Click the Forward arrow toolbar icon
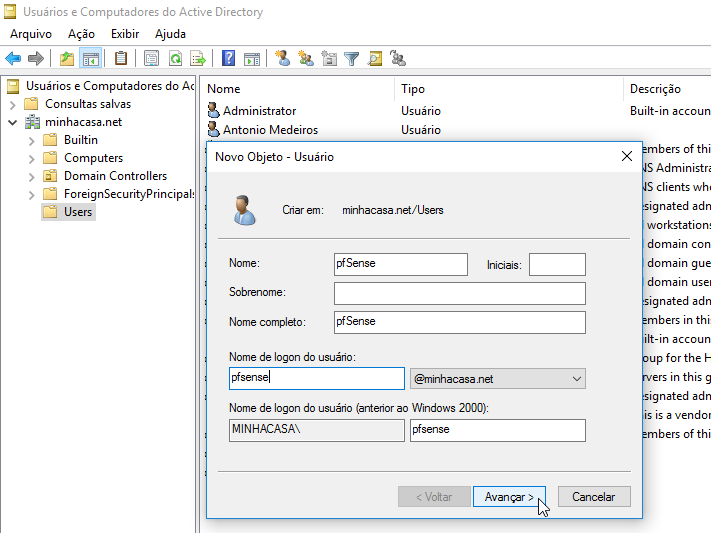 pos(36,59)
